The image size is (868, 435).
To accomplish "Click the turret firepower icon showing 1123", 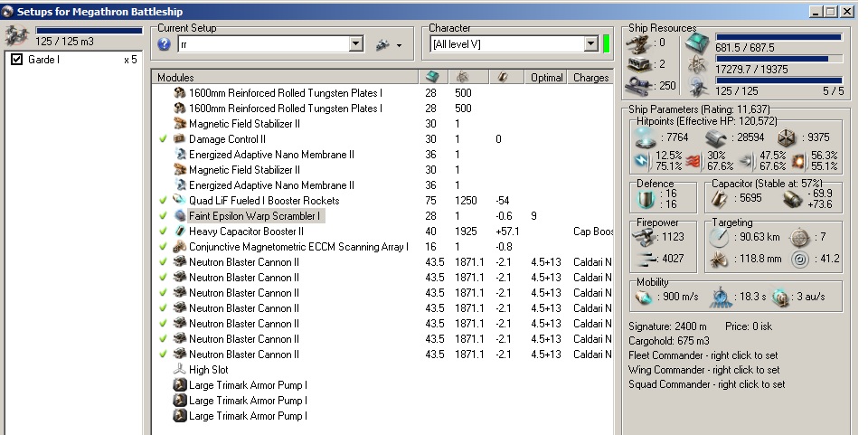I will tap(643, 238).
